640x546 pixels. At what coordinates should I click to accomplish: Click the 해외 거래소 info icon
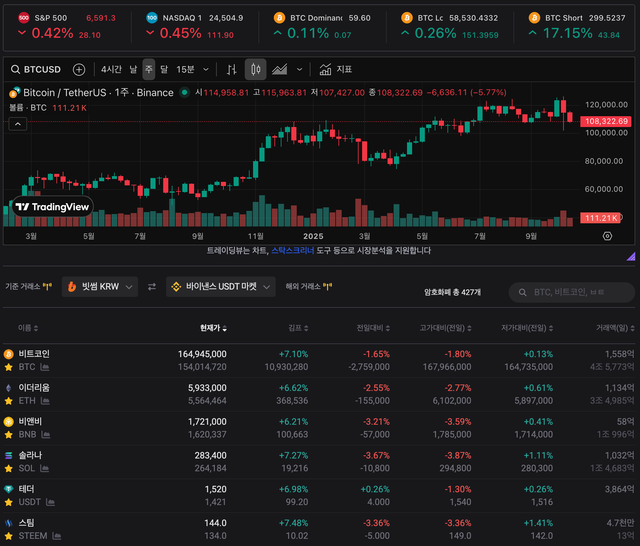(327, 287)
